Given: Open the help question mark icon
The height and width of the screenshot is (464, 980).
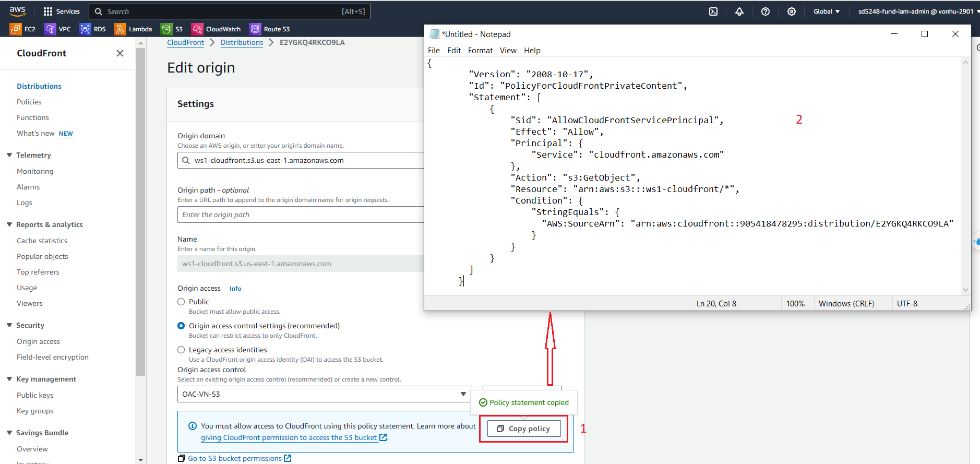Looking at the screenshot, I should tap(766, 11).
